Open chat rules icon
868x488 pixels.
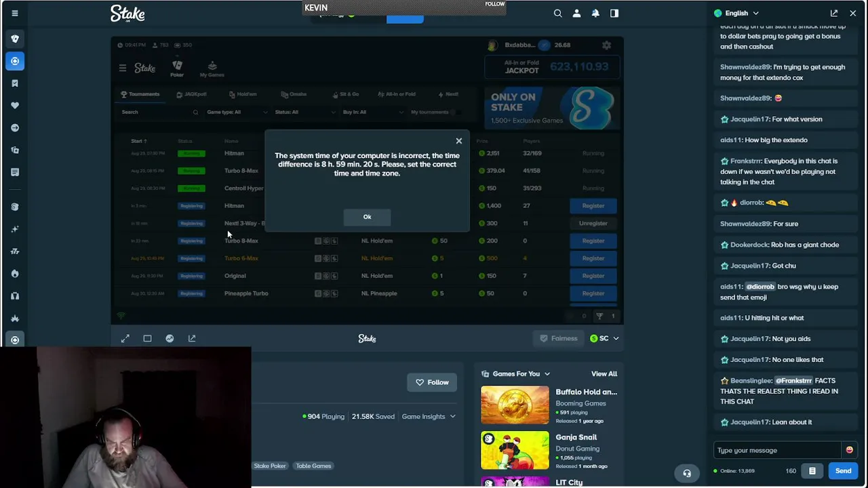812,471
